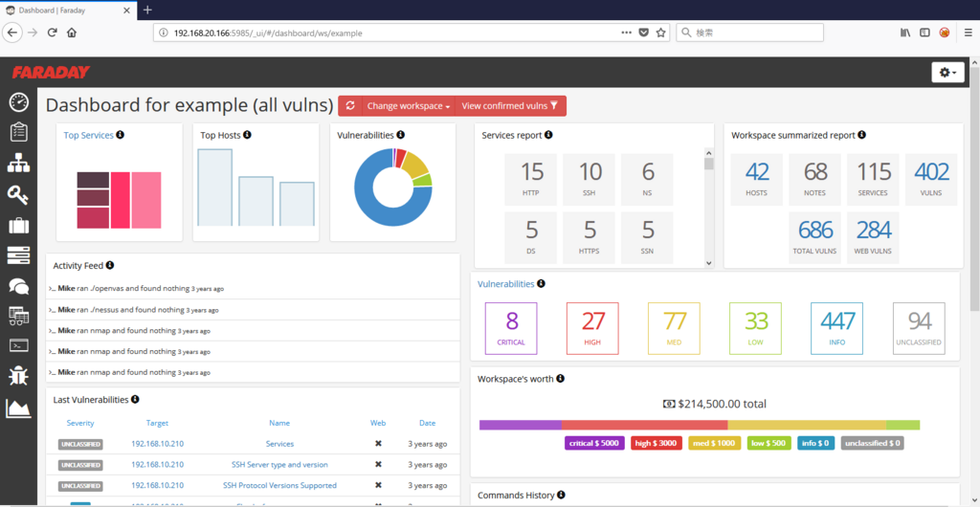Open the Dashboard gauge sidebar icon

coord(19,102)
